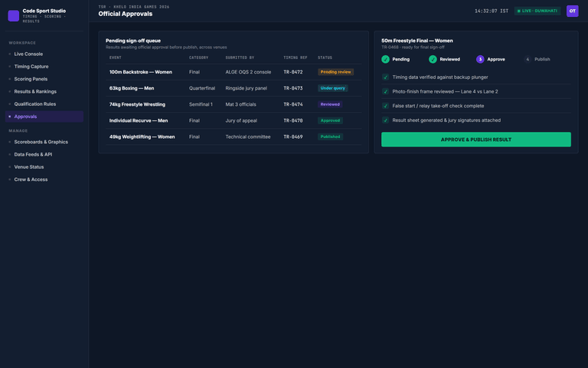Click Technical committee submitter cell
Viewport: 588px width, 368px height.
(248, 136)
